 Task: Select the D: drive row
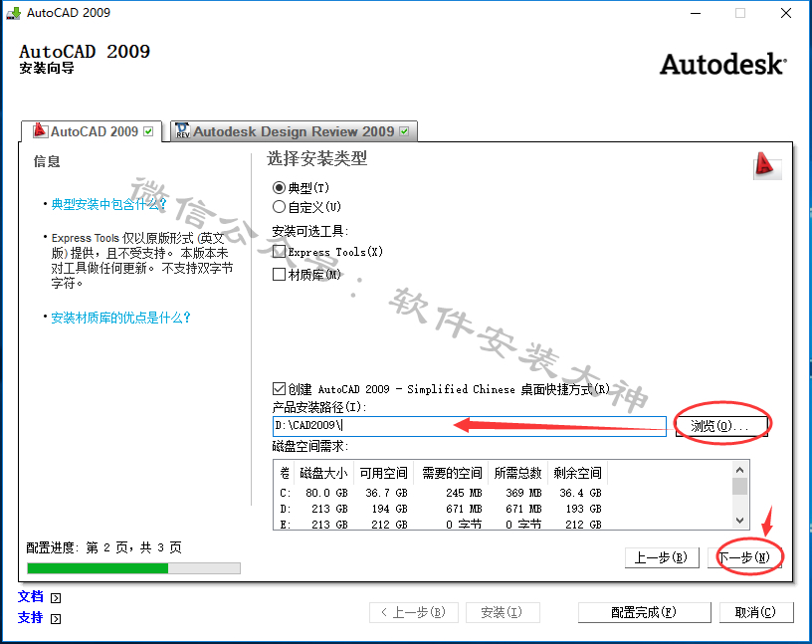coord(440,509)
